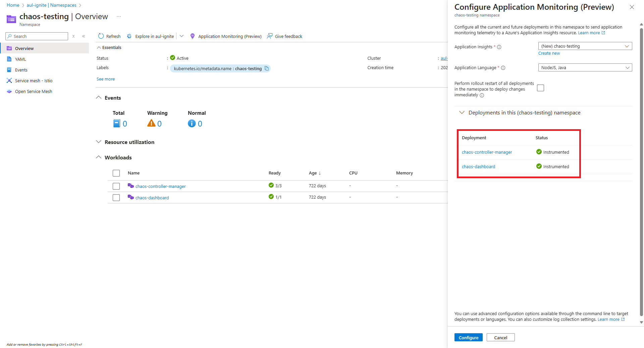Enable rollout restart of all deployments checkbox
The height and width of the screenshot is (348, 644).
(x=540, y=88)
